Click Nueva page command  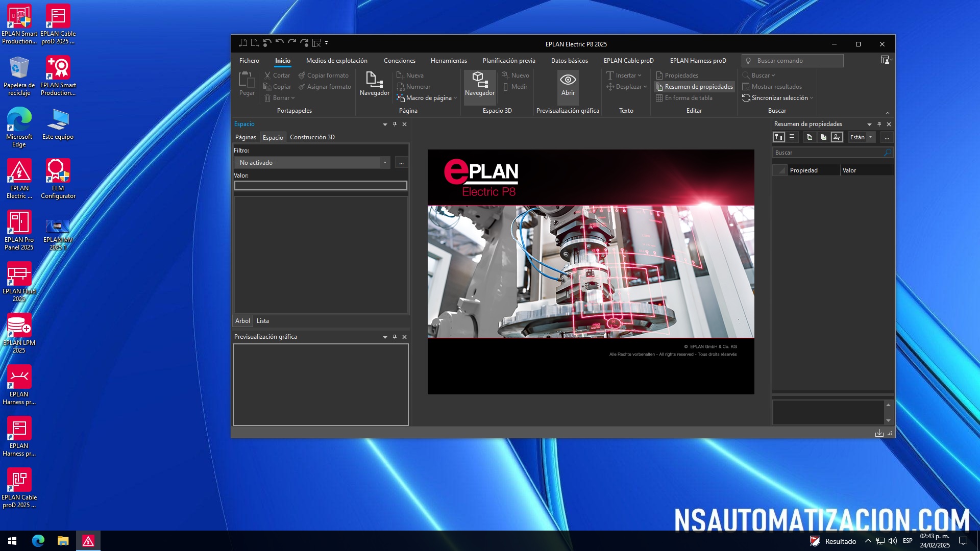(x=410, y=75)
